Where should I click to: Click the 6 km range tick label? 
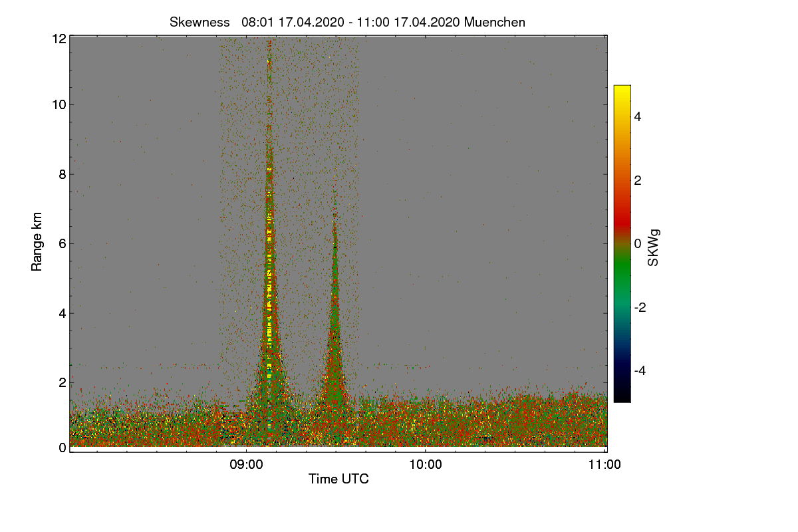(62, 243)
